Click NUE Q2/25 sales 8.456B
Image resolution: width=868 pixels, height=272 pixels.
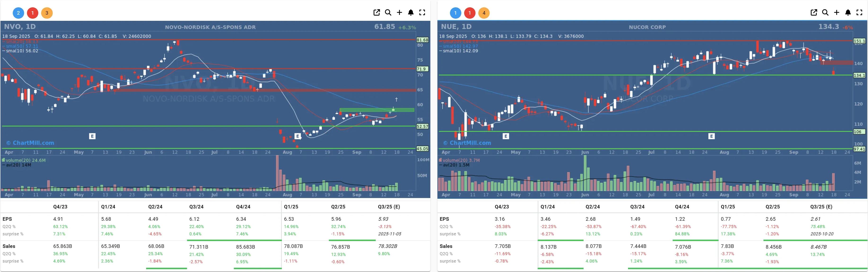tap(774, 247)
